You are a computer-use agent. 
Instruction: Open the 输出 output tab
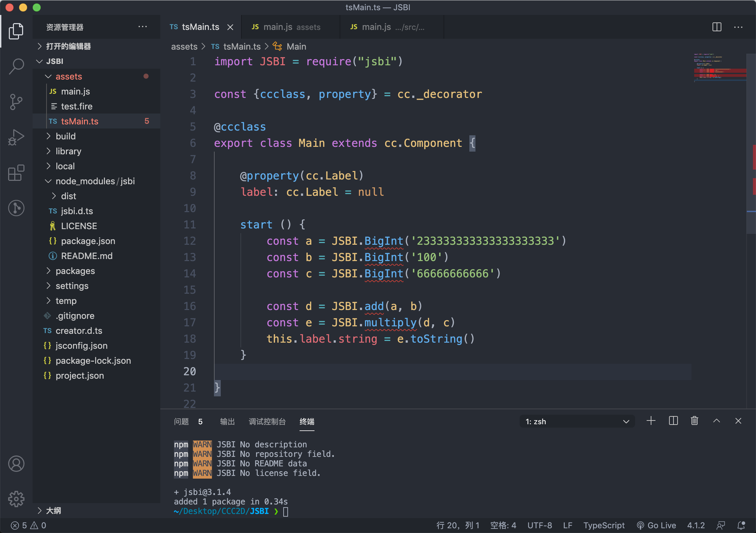point(227,422)
